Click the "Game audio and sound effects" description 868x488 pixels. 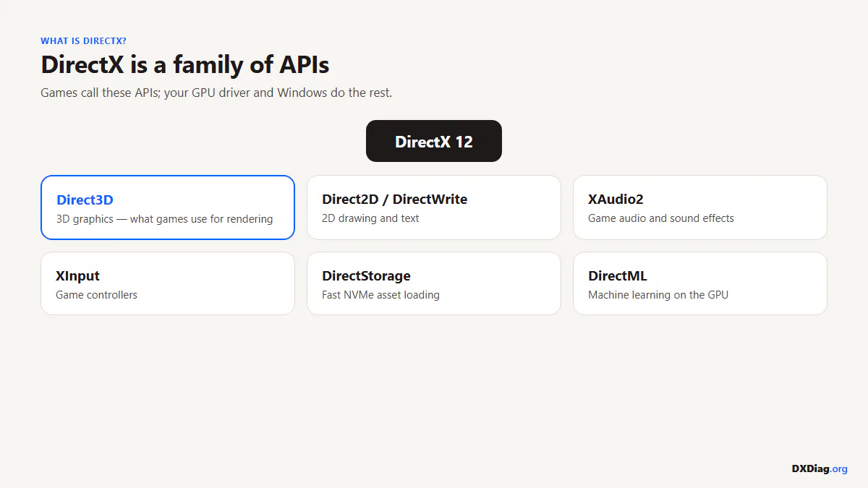[x=661, y=218]
